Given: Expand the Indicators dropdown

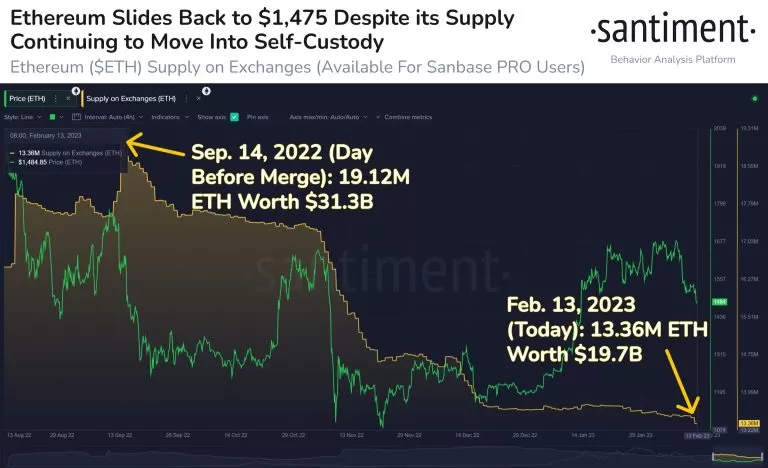Looking at the screenshot, I should pos(170,117).
